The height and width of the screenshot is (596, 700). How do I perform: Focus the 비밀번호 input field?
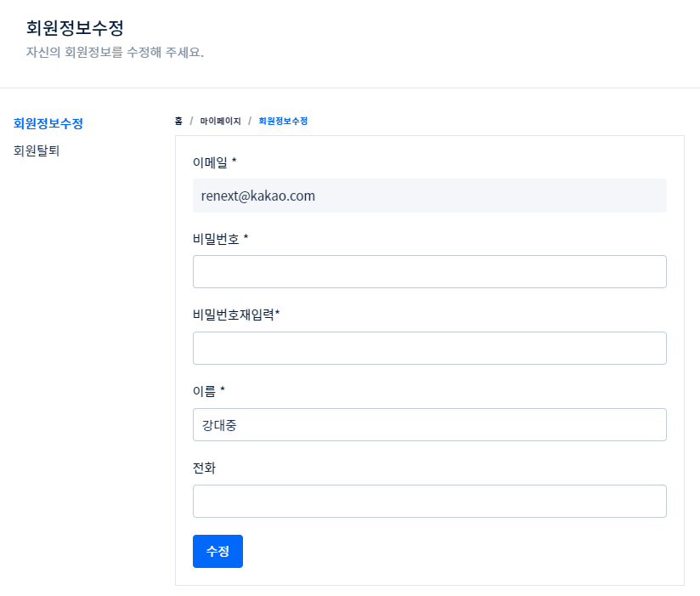click(430, 271)
